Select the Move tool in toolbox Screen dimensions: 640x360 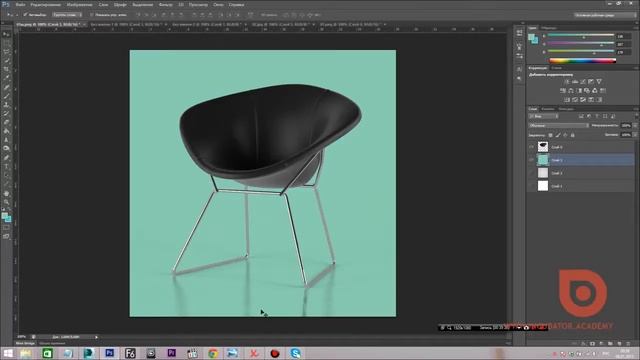(x=7, y=34)
